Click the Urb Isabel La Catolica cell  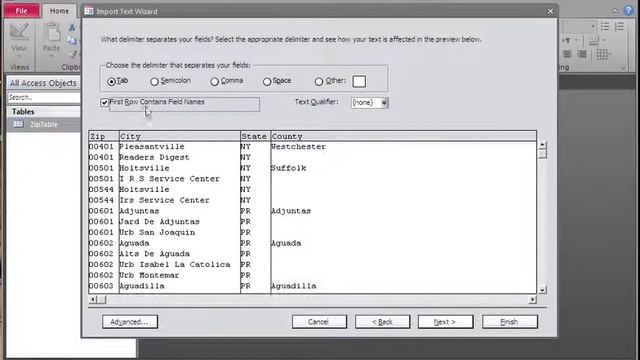pos(175,264)
